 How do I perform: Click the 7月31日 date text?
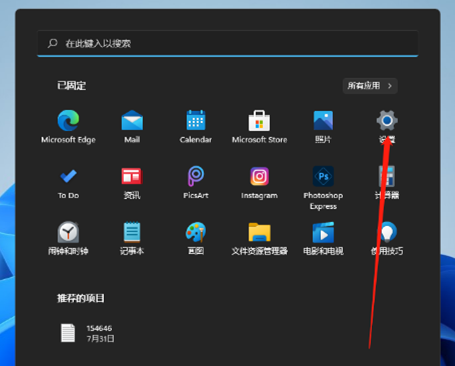(x=100, y=339)
